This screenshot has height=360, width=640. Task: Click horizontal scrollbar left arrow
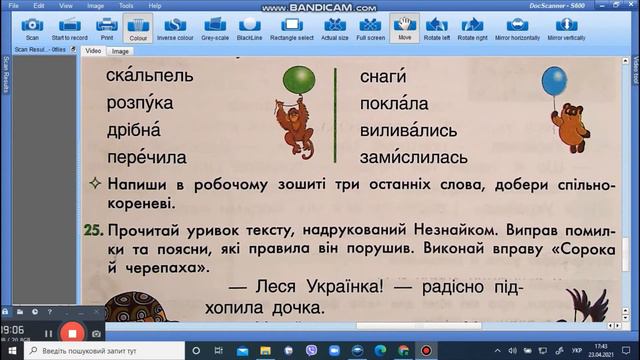pos(611,325)
